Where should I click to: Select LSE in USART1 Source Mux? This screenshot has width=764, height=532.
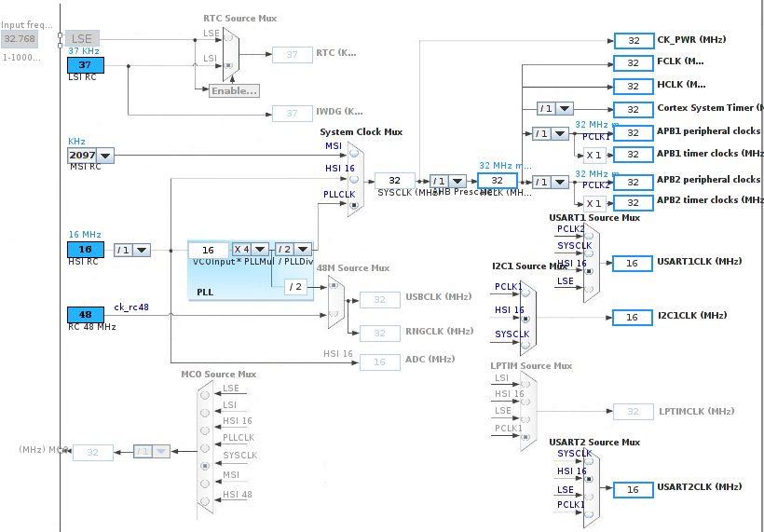click(x=589, y=289)
